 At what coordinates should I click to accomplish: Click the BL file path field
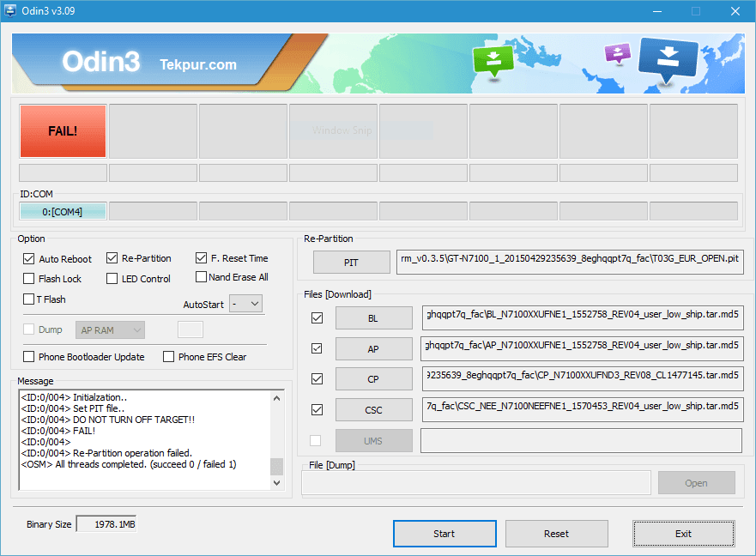click(583, 317)
